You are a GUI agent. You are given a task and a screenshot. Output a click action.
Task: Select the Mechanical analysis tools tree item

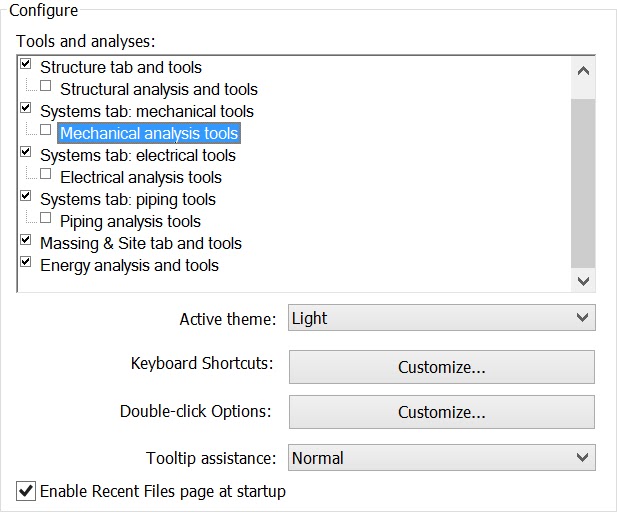click(x=149, y=133)
